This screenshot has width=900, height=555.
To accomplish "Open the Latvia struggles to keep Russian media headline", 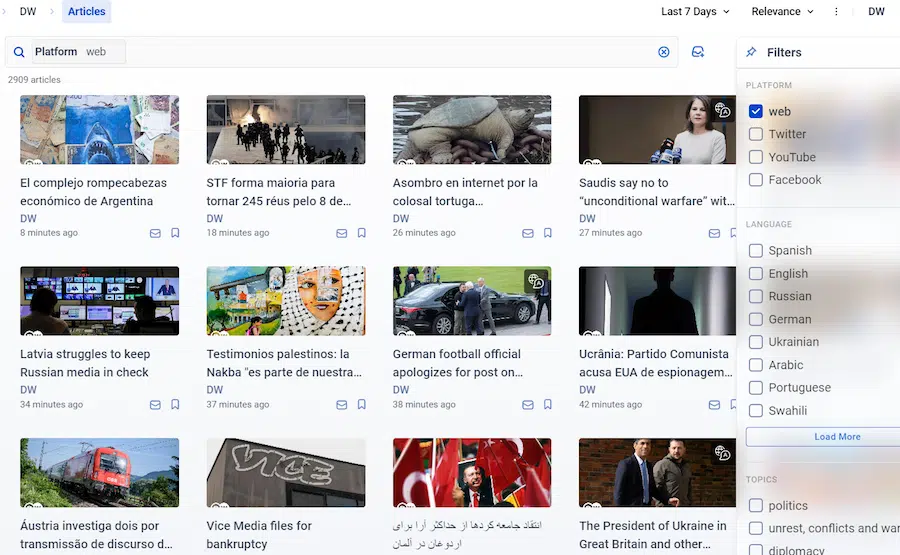I will (x=85, y=363).
